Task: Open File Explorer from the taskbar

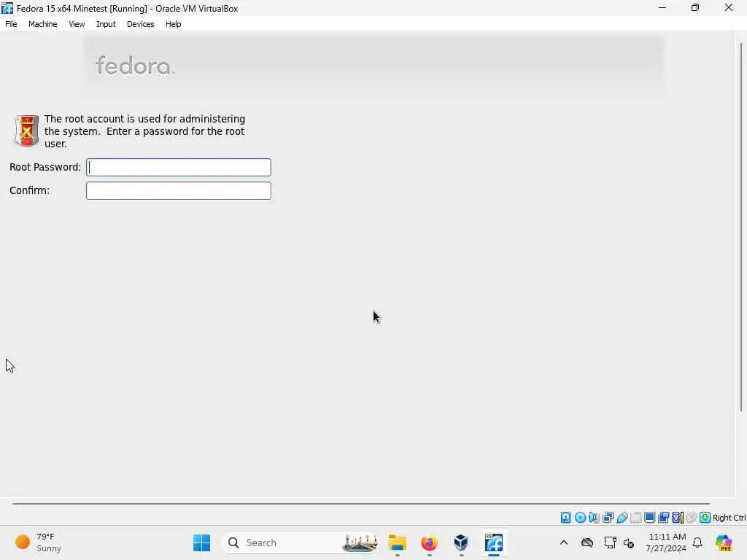Action: [397, 542]
